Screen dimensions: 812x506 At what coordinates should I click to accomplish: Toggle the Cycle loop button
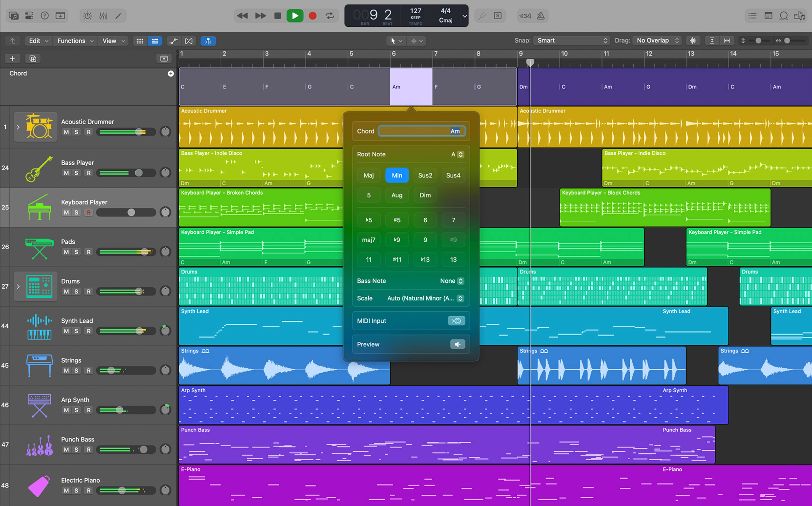pyautogui.click(x=330, y=16)
